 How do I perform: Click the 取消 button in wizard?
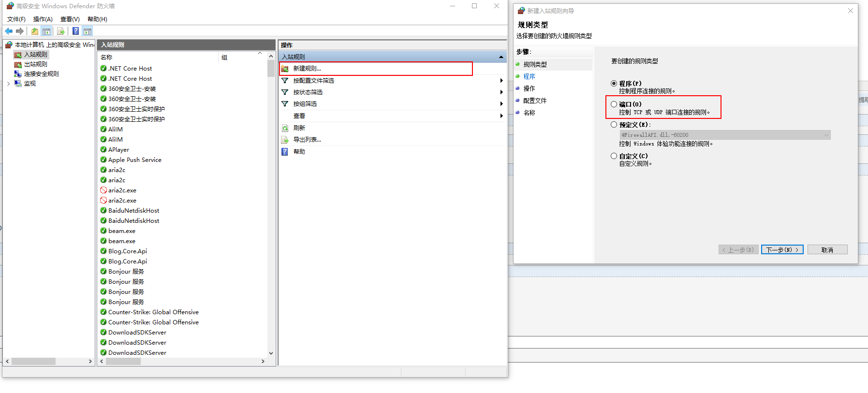point(827,249)
